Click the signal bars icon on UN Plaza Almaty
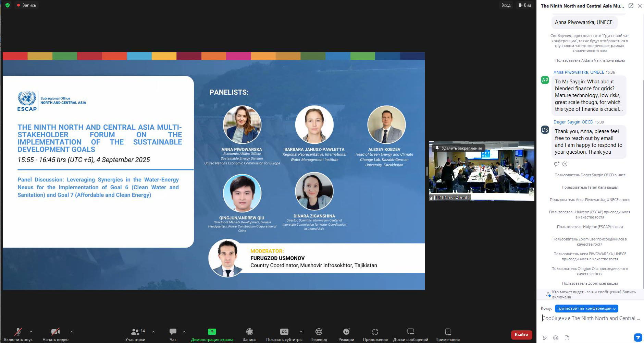This screenshot has height=343, width=644. 432,198
